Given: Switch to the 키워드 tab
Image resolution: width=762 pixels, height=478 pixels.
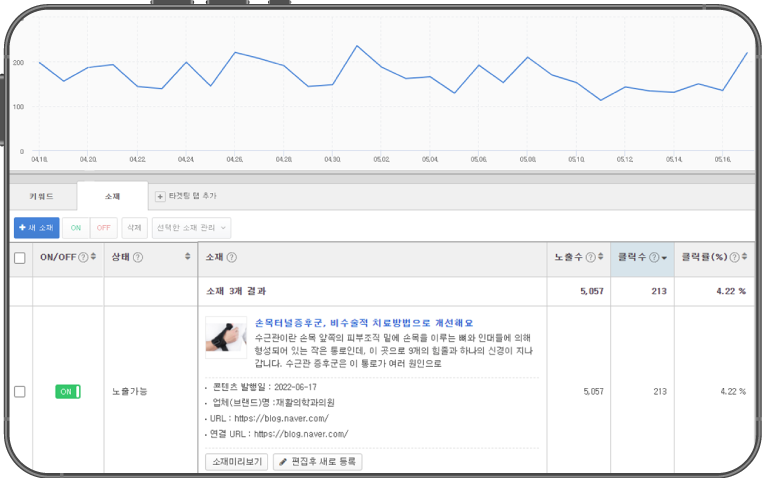Looking at the screenshot, I should pyautogui.click(x=41, y=196).
